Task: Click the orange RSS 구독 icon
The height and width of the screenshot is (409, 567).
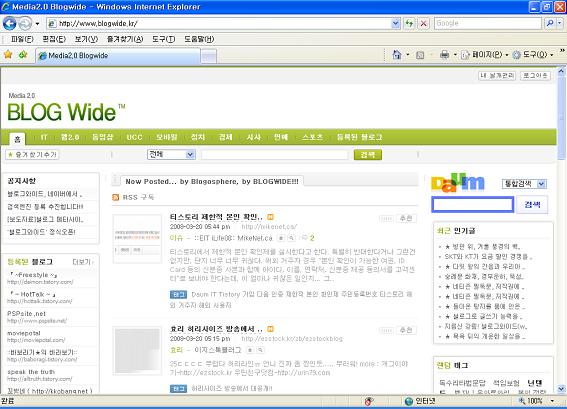Action: 116,197
